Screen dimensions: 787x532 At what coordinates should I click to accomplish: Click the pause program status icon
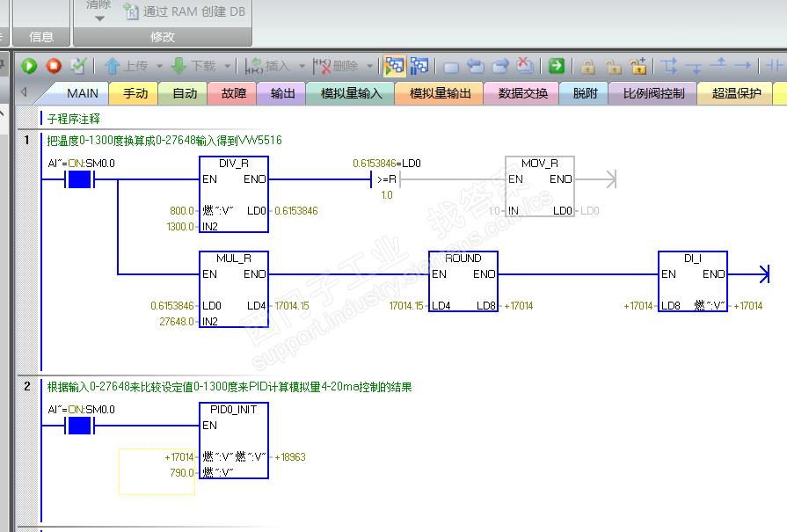click(x=419, y=66)
